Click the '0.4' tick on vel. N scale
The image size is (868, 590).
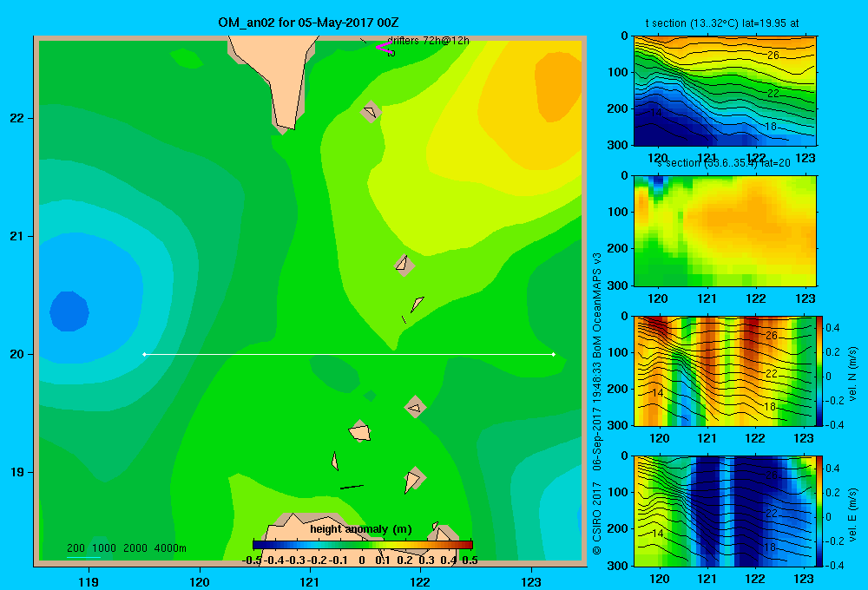pos(832,328)
